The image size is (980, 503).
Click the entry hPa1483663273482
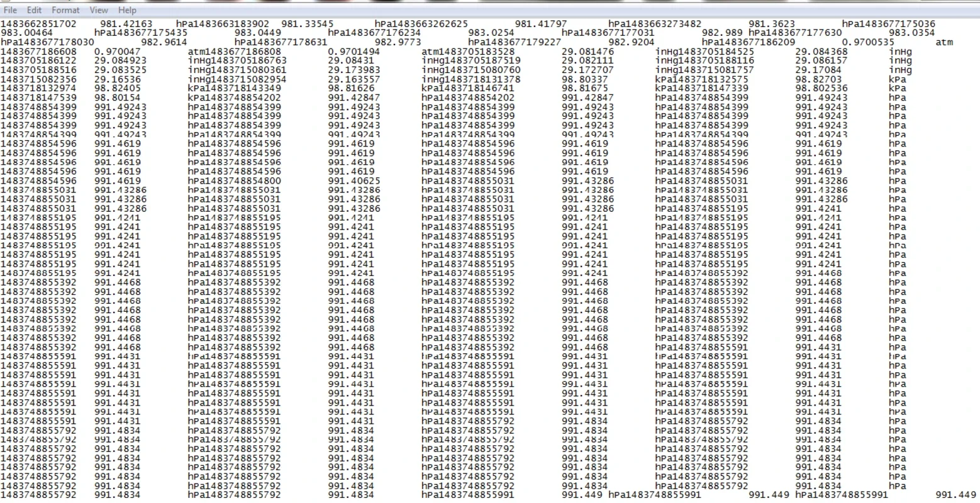[x=655, y=24]
